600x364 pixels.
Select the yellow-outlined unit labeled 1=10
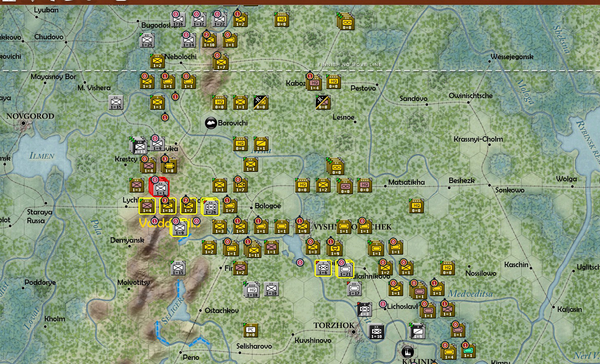click(168, 206)
